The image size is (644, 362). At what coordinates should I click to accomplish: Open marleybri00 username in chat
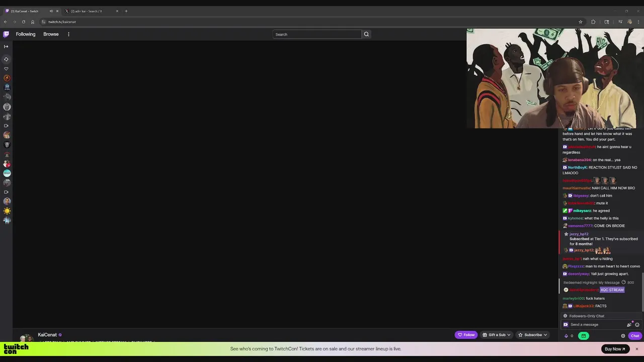[573, 299]
